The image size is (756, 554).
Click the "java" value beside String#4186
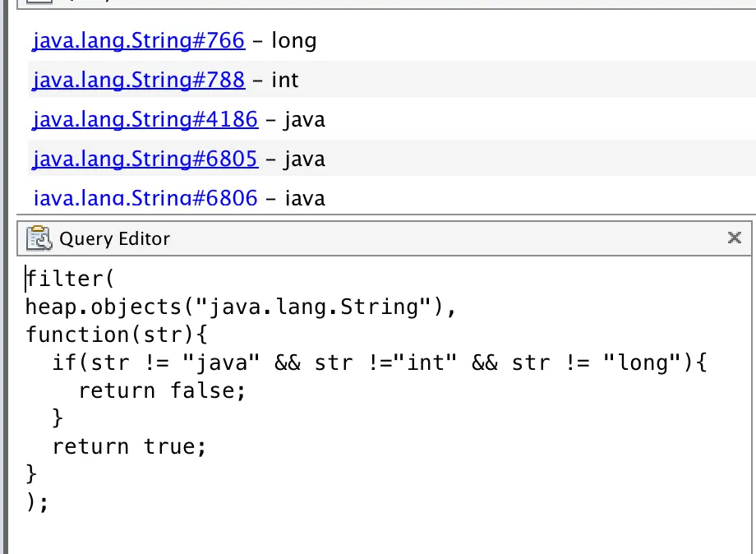(x=305, y=119)
